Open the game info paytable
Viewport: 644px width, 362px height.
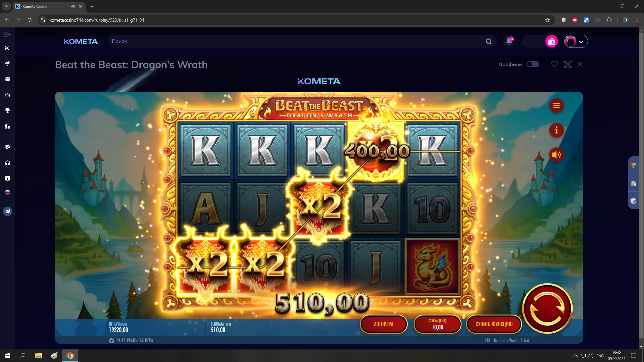tap(556, 130)
